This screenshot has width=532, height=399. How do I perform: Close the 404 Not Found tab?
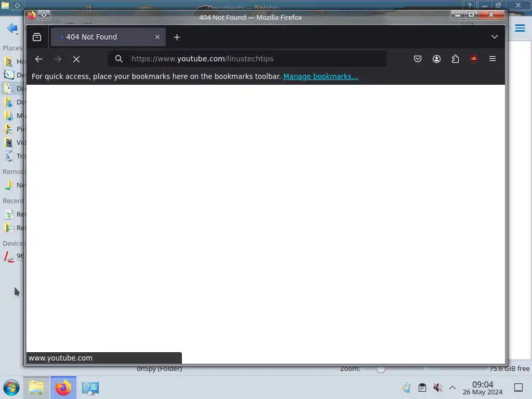point(157,37)
